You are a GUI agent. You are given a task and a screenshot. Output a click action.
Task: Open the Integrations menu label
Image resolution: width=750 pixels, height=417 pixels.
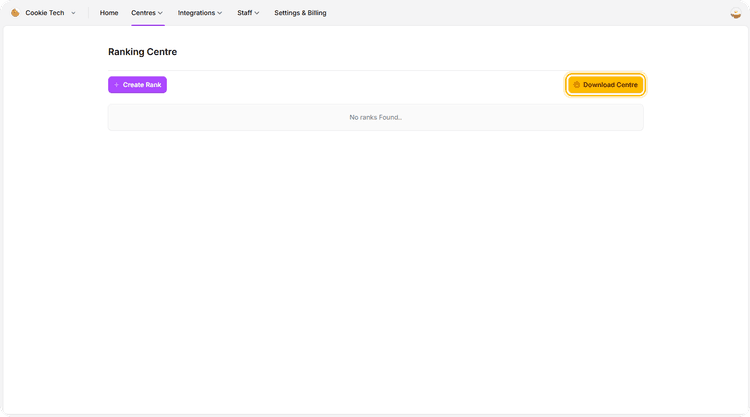[196, 13]
